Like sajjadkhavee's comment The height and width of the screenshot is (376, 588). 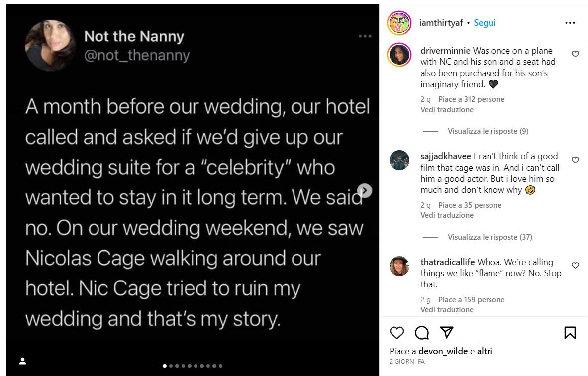point(575,160)
